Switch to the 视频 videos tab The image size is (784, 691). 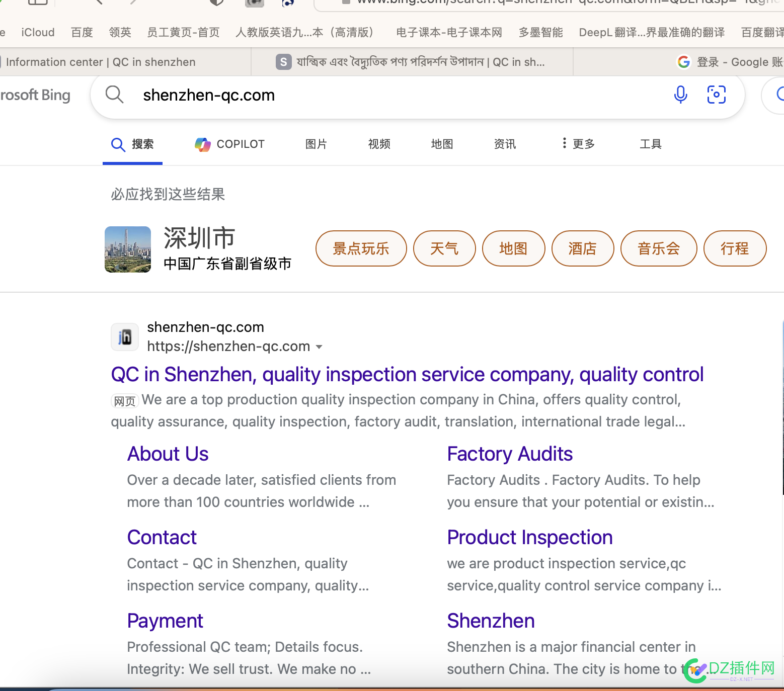(x=379, y=144)
